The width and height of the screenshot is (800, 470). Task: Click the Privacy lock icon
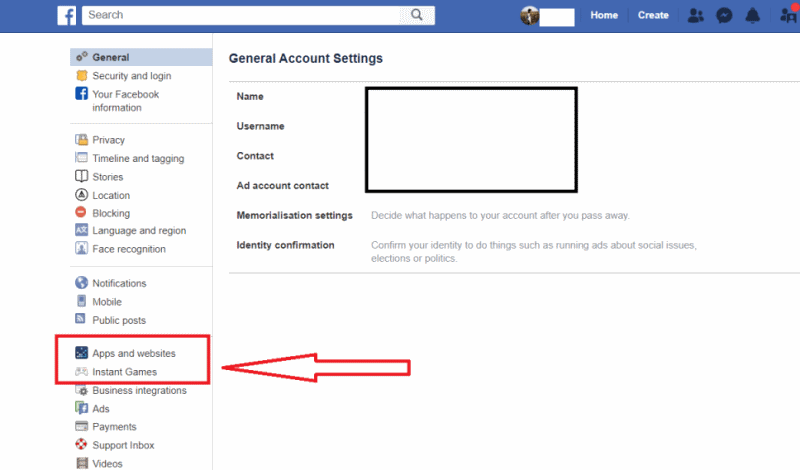(x=82, y=139)
